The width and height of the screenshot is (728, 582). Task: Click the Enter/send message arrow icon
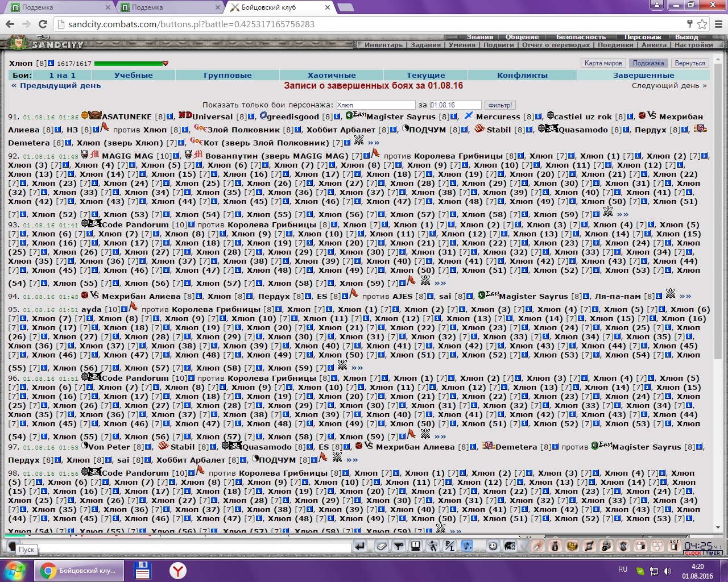coord(360,546)
